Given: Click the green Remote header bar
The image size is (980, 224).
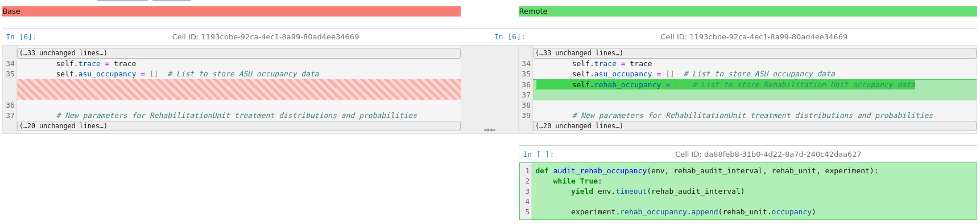Looking at the screenshot, I should tap(747, 11).
